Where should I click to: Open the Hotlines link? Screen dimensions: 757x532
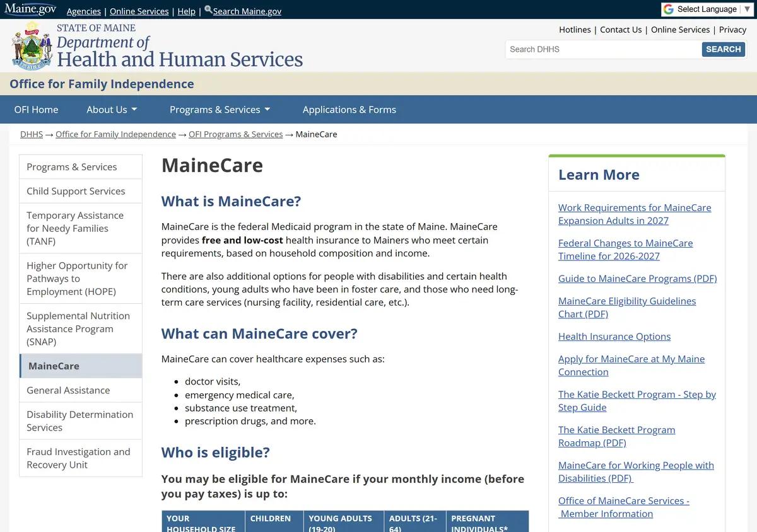pos(575,30)
